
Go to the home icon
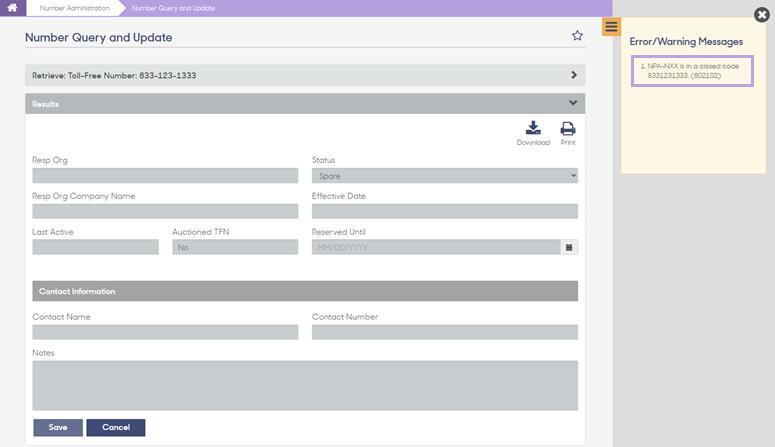(x=12, y=8)
